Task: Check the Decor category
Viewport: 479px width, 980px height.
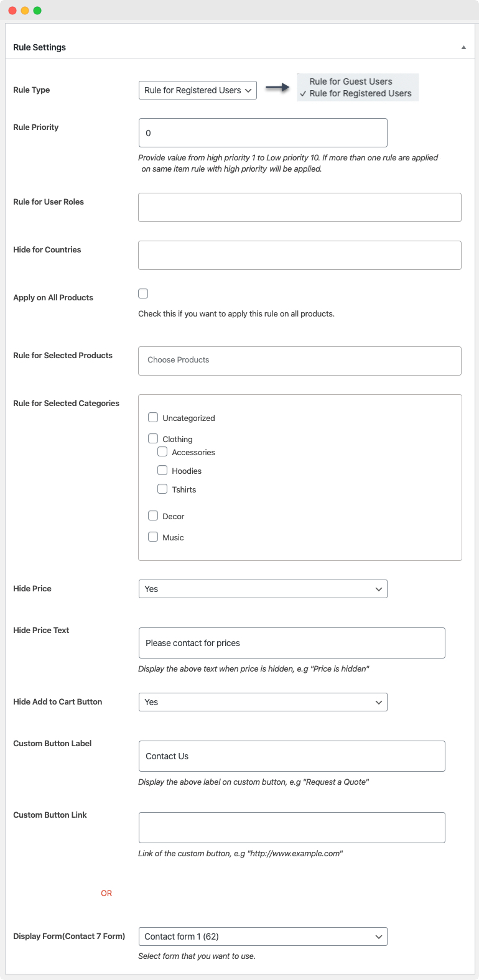Action: (x=153, y=515)
